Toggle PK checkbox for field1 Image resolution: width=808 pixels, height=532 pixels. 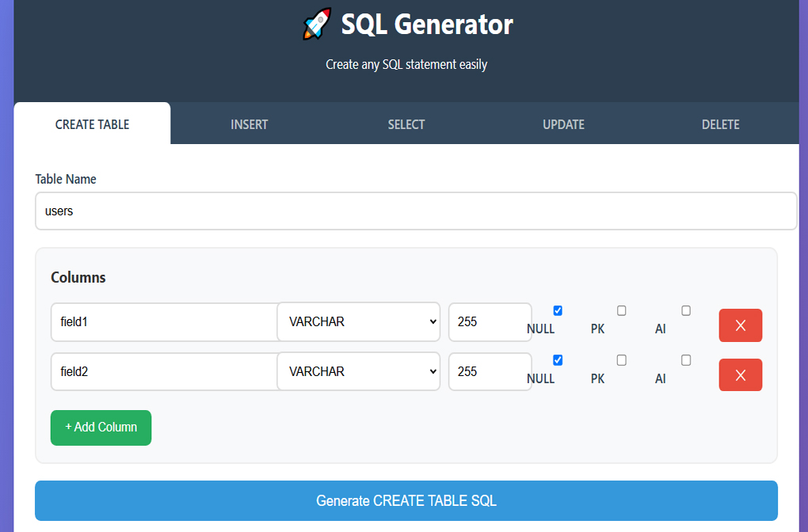pyautogui.click(x=622, y=310)
